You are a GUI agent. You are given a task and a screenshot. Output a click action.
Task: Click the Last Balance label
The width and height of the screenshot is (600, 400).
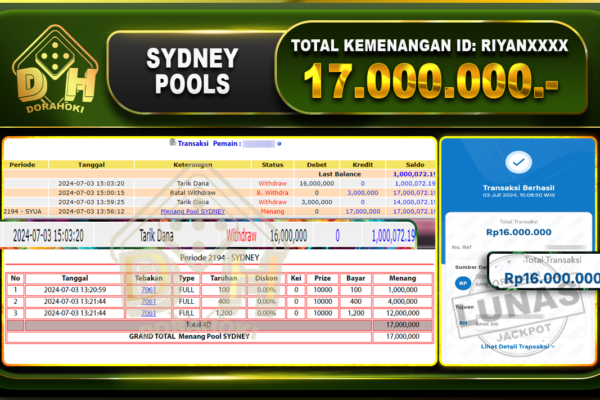coord(340,174)
